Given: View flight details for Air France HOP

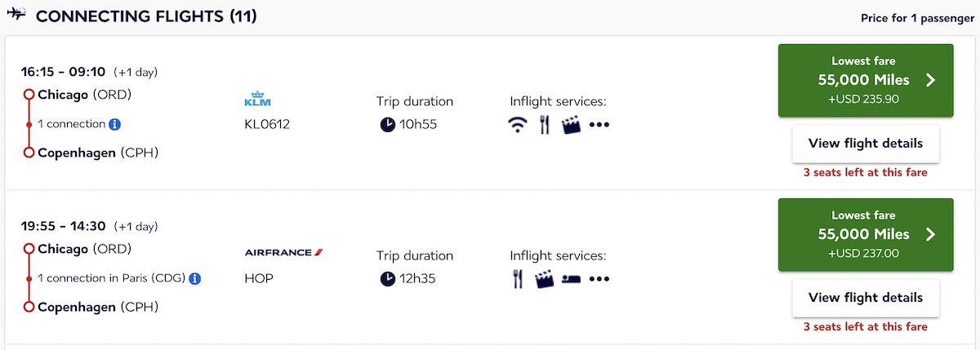Looking at the screenshot, I should pyautogui.click(x=866, y=298).
